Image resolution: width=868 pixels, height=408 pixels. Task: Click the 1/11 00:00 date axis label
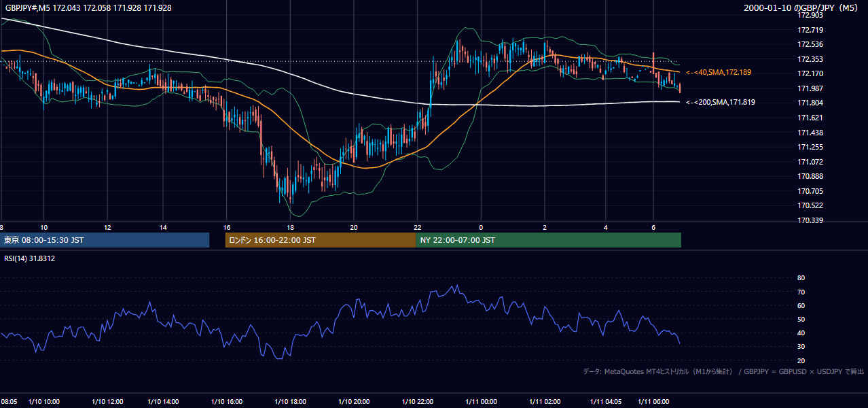point(482,402)
